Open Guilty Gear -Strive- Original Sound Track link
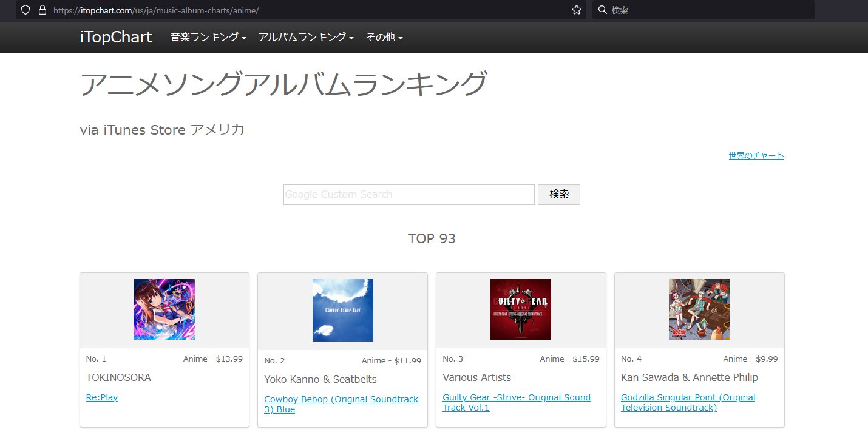 pyautogui.click(x=517, y=402)
